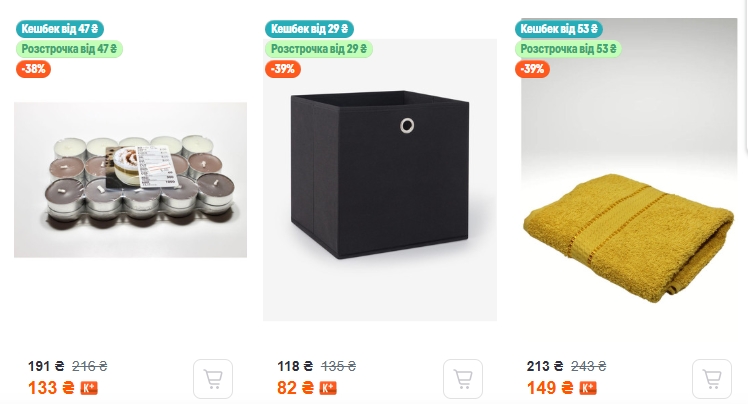Screen dimensions: 748x404
Task: Click the -39% badge on the storage box
Action: 282,69
